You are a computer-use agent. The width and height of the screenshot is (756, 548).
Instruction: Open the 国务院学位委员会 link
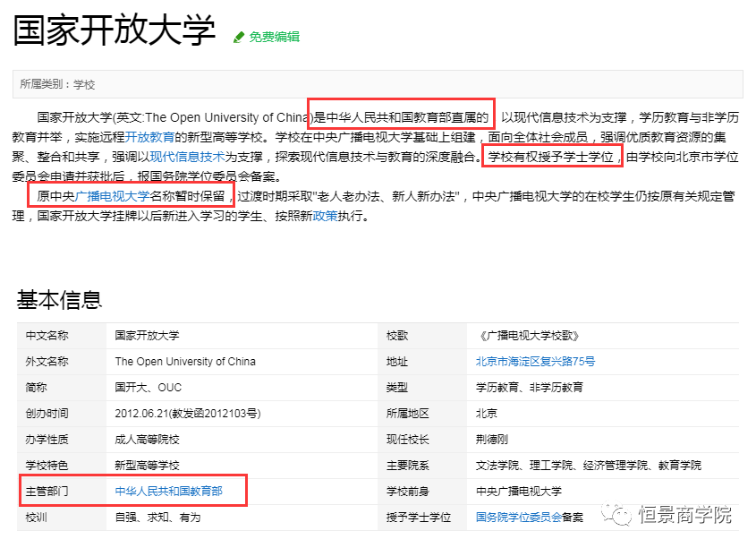tap(519, 518)
